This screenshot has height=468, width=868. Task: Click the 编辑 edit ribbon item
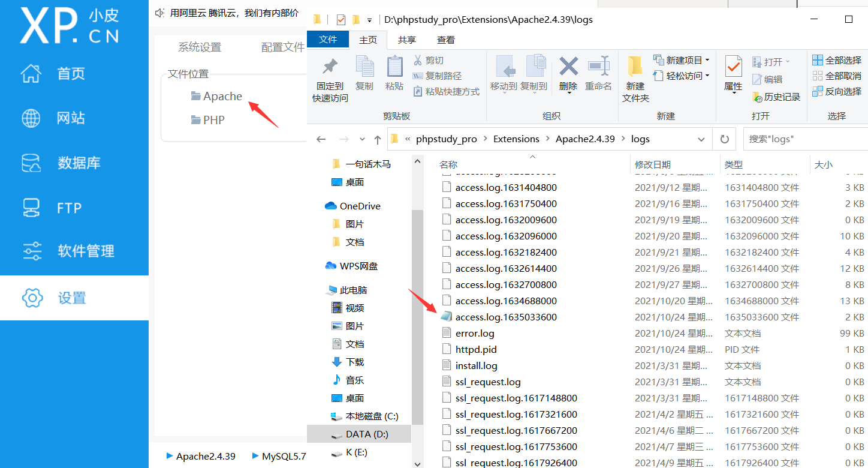pyautogui.click(x=767, y=79)
